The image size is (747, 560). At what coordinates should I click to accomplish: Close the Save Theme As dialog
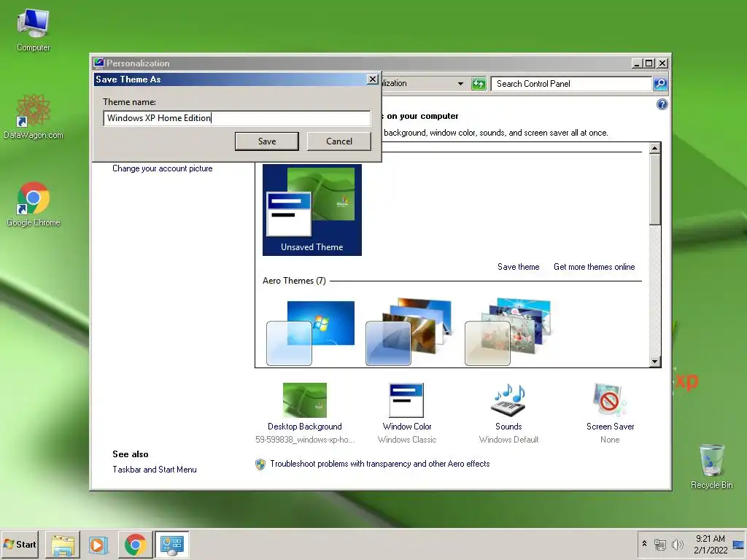(x=373, y=79)
